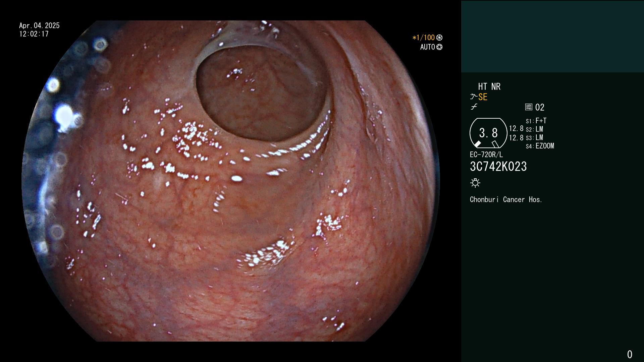Image resolution: width=644 pixels, height=362 pixels.
Task: Click the scope tip diagram showing 3.8
Action: pos(488,133)
